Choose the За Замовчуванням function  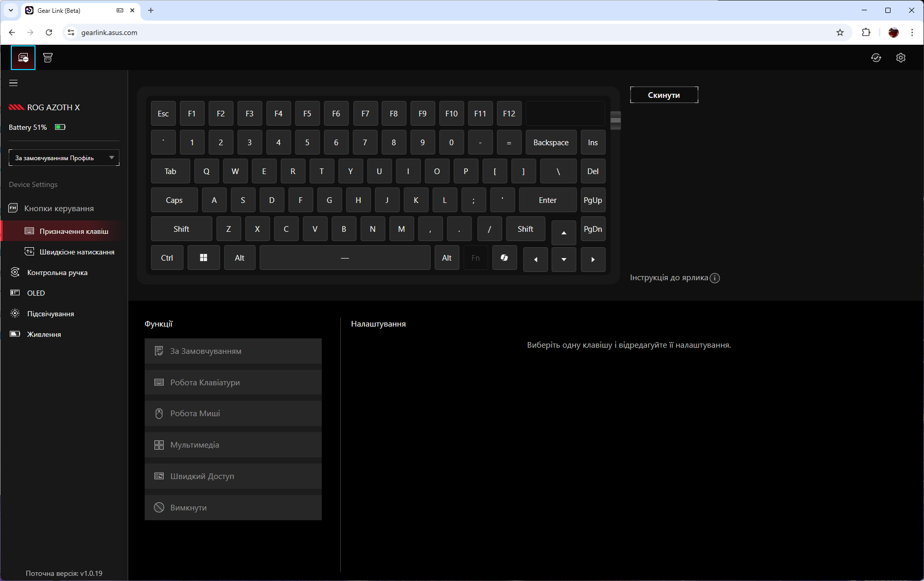233,351
